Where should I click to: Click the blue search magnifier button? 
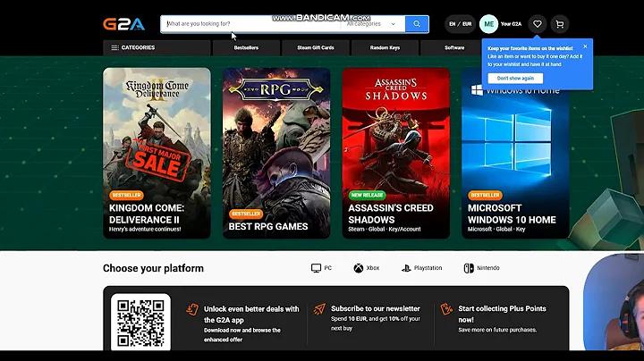[x=417, y=24]
